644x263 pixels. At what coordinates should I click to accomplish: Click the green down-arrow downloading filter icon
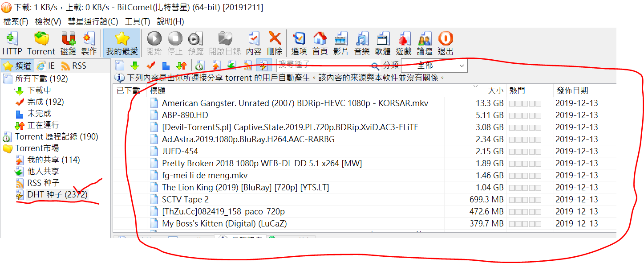[134, 66]
